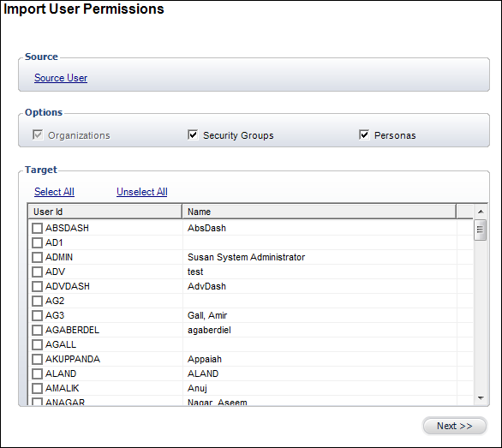Viewport: 502px width, 448px height.
Task: Select the AGABERDEL user checkbox
Action: pyautogui.click(x=37, y=330)
